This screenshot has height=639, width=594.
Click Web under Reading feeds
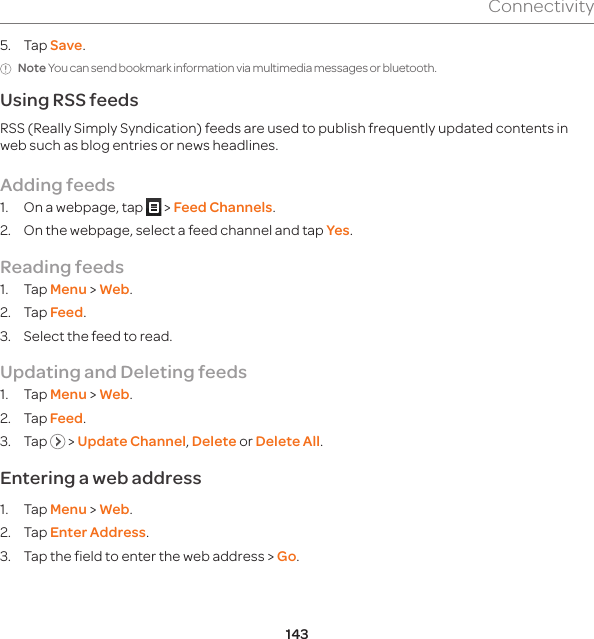[x=114, y=289]
